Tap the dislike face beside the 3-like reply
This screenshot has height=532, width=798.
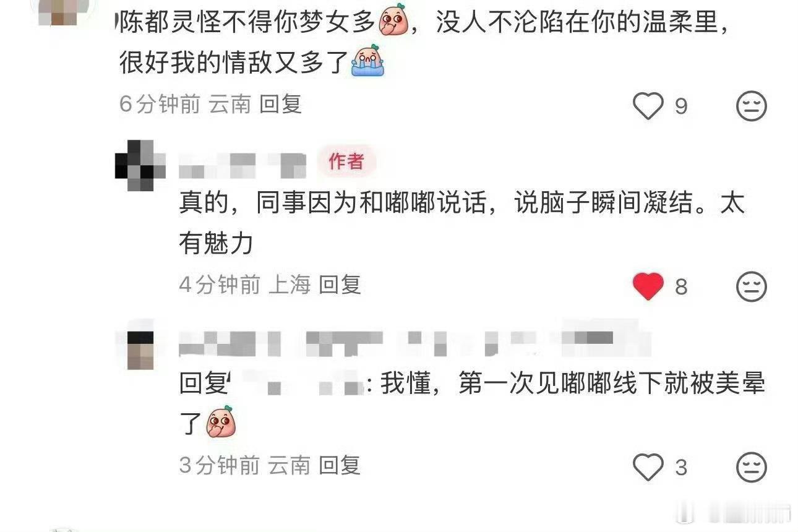pyautogui.click(x=752, y=467)
